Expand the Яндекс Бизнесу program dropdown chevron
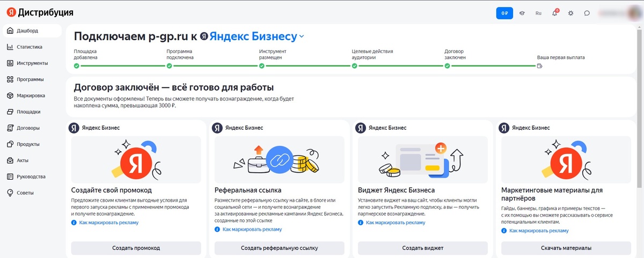Screen dimensions: 644x258 [x=302, y=37]
